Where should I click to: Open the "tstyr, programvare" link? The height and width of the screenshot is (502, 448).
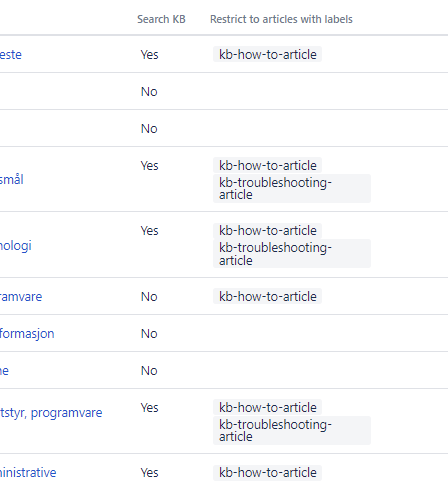click(x=51, y=413)
